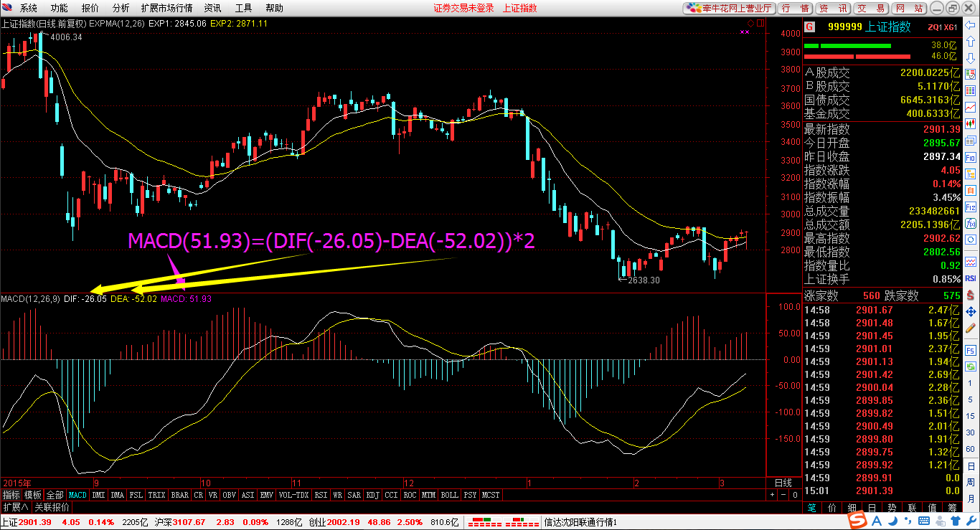Open the 系统 menu
This screenshot has height=530, width=980.
29,8
